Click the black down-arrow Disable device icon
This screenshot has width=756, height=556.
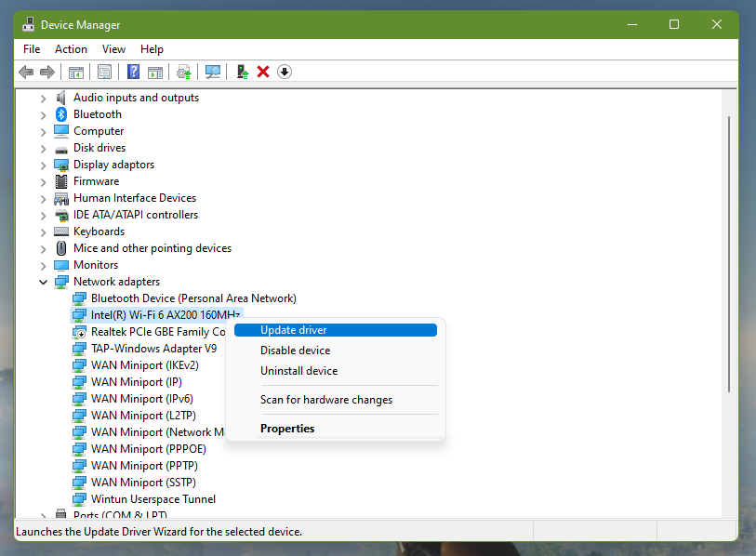click(x=285, y=72)
